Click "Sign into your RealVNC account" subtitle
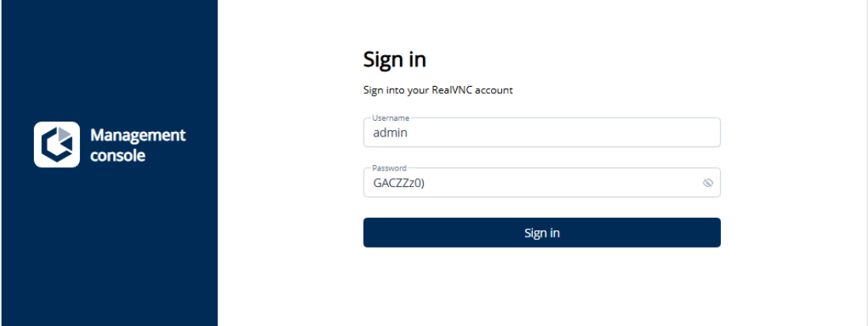This screenshot has width=868, height=326. [x=438, y=90]
